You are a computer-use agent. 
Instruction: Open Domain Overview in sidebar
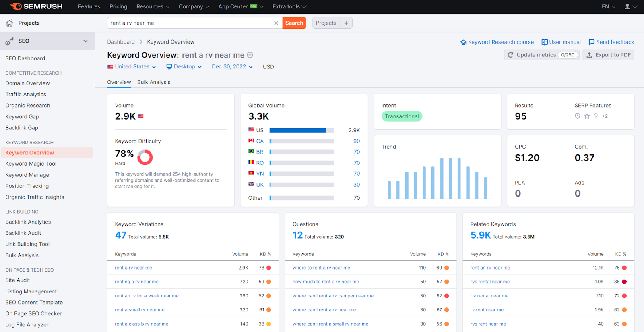click(x=28, y=83)
